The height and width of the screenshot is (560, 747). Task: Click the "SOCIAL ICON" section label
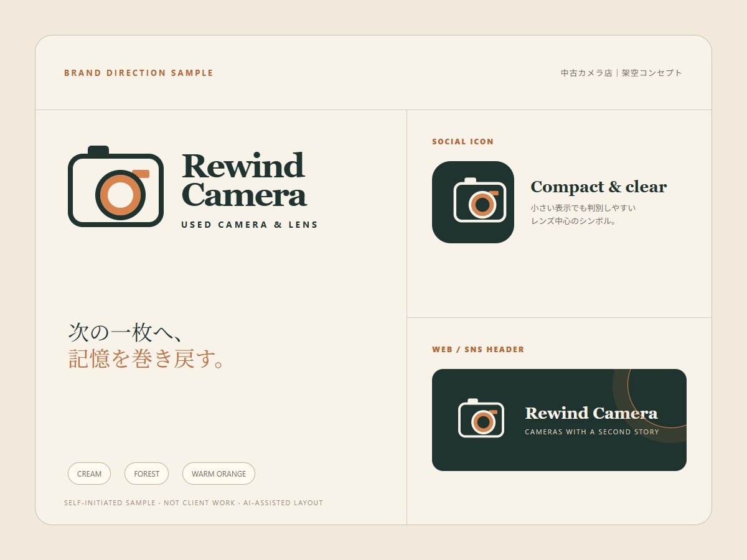click(463, 142)
